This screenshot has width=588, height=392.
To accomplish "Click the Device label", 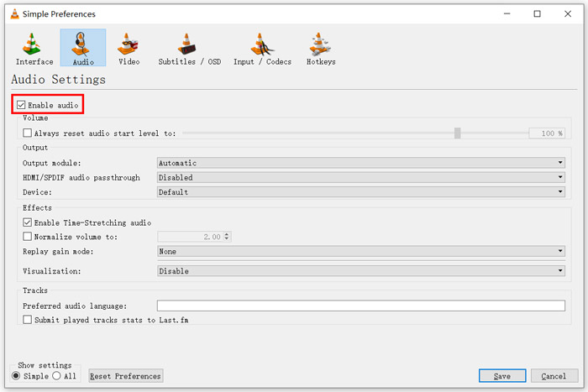I will tap(37, 192).
